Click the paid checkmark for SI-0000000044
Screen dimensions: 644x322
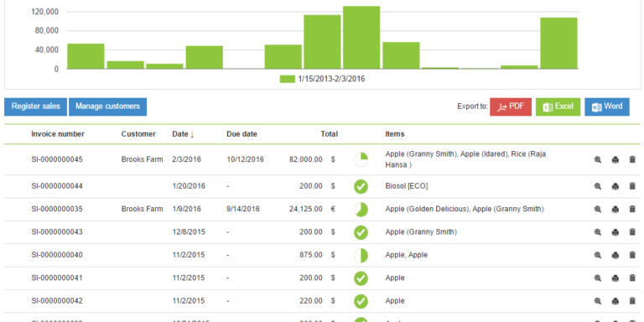pos(361,186)
